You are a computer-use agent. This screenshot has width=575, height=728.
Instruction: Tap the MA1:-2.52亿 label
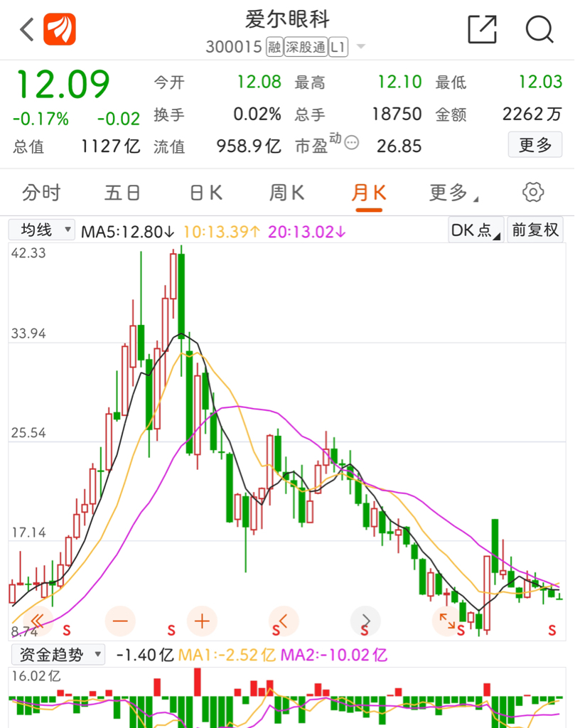[x=227, y=655]
